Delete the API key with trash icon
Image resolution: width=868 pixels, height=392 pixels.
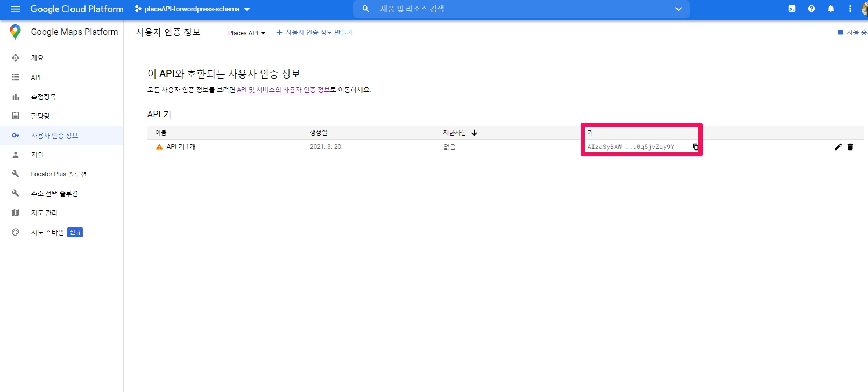pos(850,147)
